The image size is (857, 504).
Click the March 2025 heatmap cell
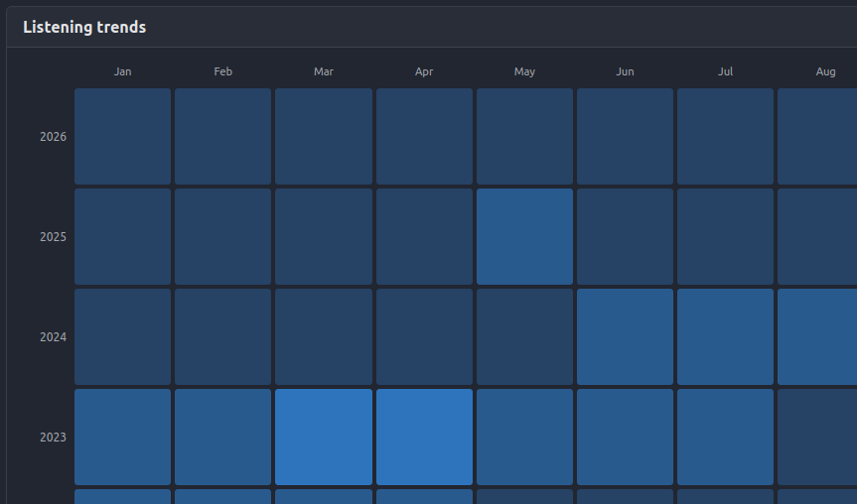point(324,236)
